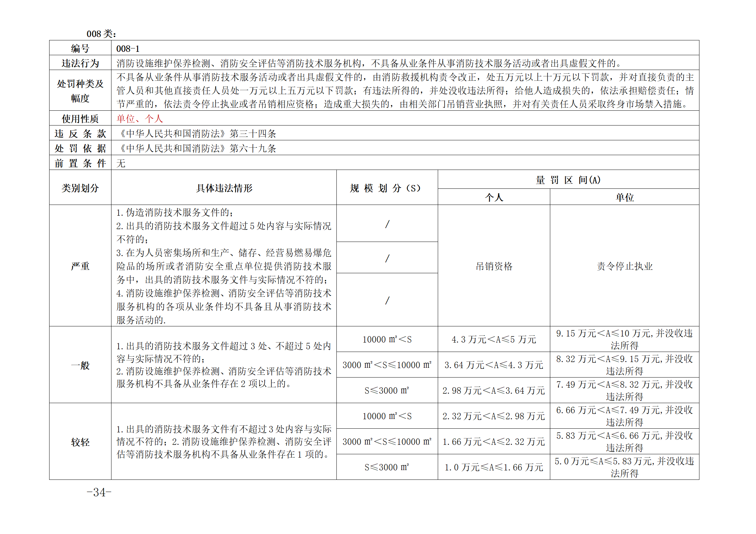
Task: Select the 一般 category row label
Action: pos(80,366)
